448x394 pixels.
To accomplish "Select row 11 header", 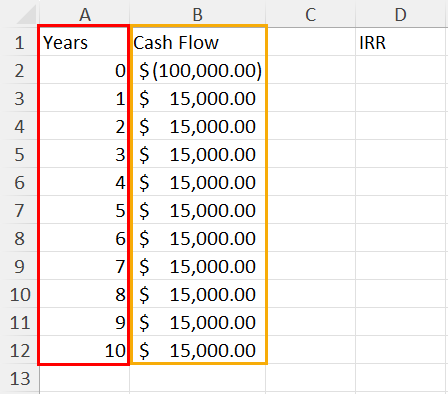I will 20,322.
